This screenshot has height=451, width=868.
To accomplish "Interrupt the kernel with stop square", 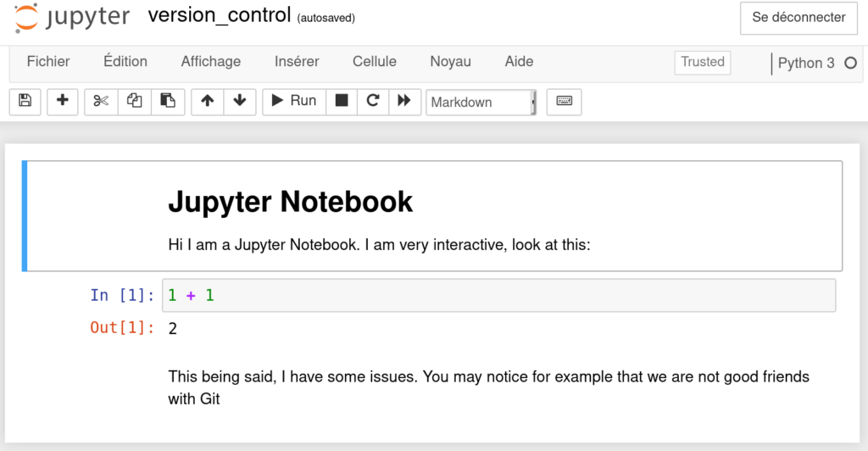I will click(x=342, y=101).
